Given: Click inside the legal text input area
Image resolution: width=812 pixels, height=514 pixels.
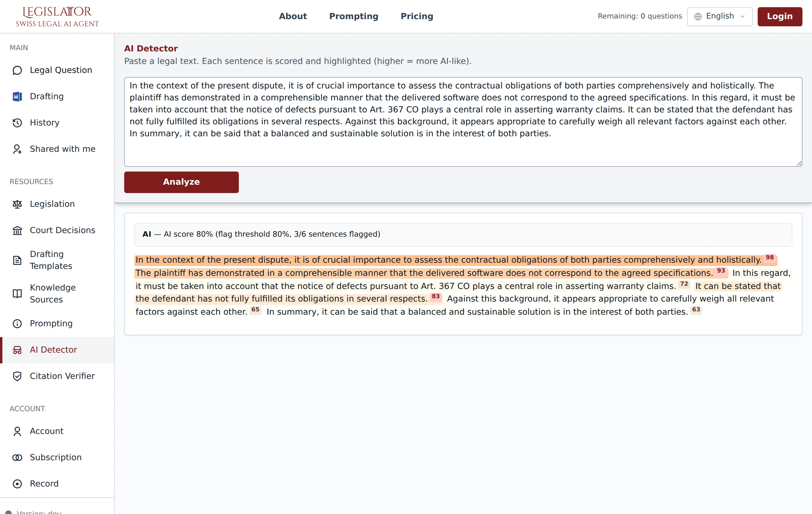Looking at the screenshot, I should click(463, 122).
